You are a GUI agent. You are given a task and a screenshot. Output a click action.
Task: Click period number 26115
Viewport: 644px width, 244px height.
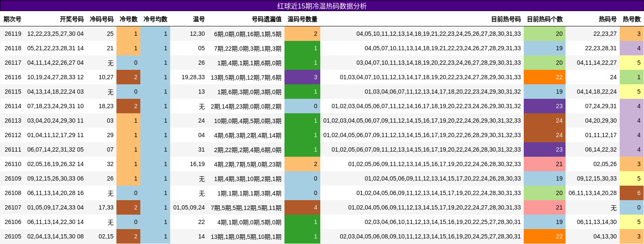(x=13, y=92)
